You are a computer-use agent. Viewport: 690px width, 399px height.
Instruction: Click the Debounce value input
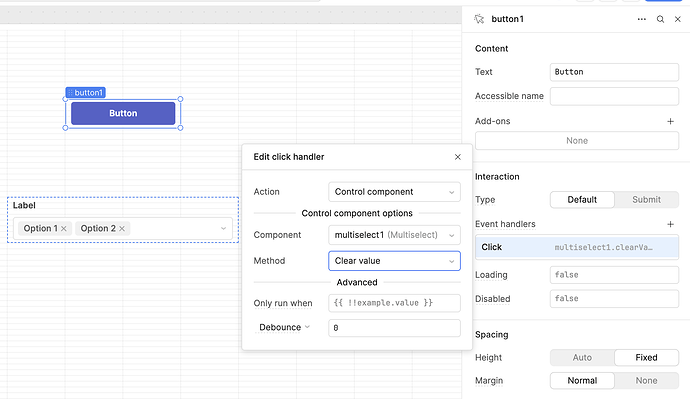point(394,328)
